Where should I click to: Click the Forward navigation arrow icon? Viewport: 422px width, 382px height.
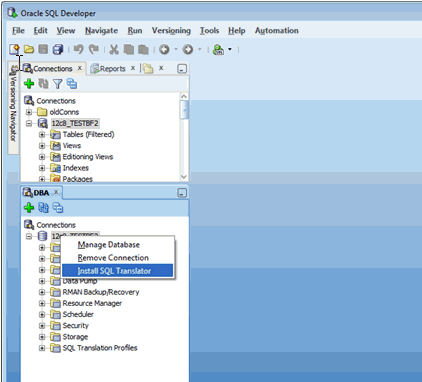click(x=188, y=49)
